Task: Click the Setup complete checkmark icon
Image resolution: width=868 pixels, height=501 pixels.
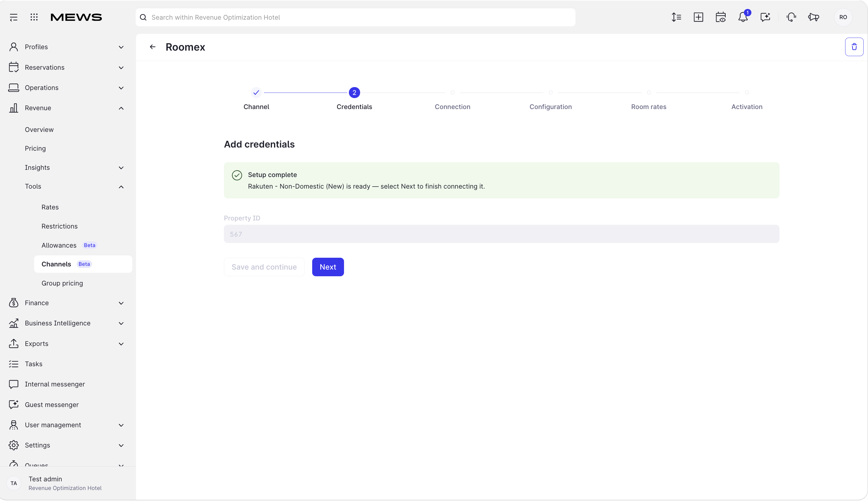Action: tap(237, 175)
